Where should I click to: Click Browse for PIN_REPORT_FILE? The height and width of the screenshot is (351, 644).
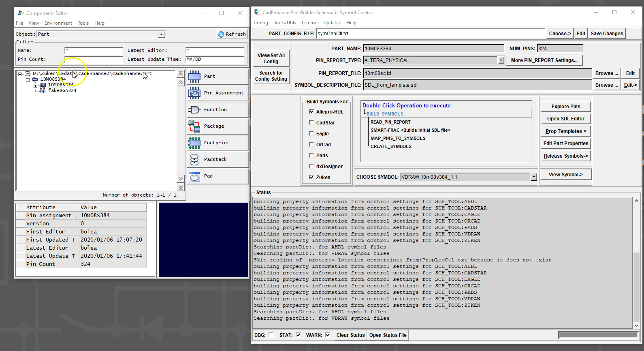coord(606,73)
